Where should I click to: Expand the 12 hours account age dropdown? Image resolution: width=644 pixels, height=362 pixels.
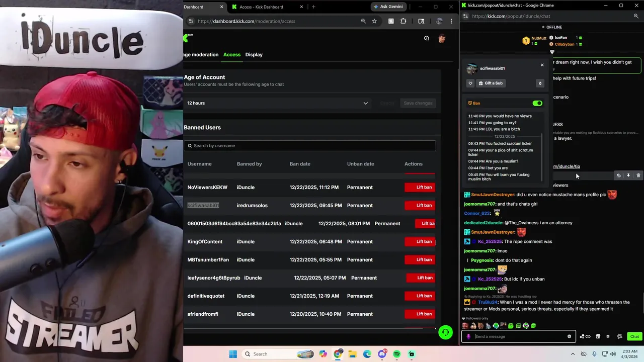[278, 103]
